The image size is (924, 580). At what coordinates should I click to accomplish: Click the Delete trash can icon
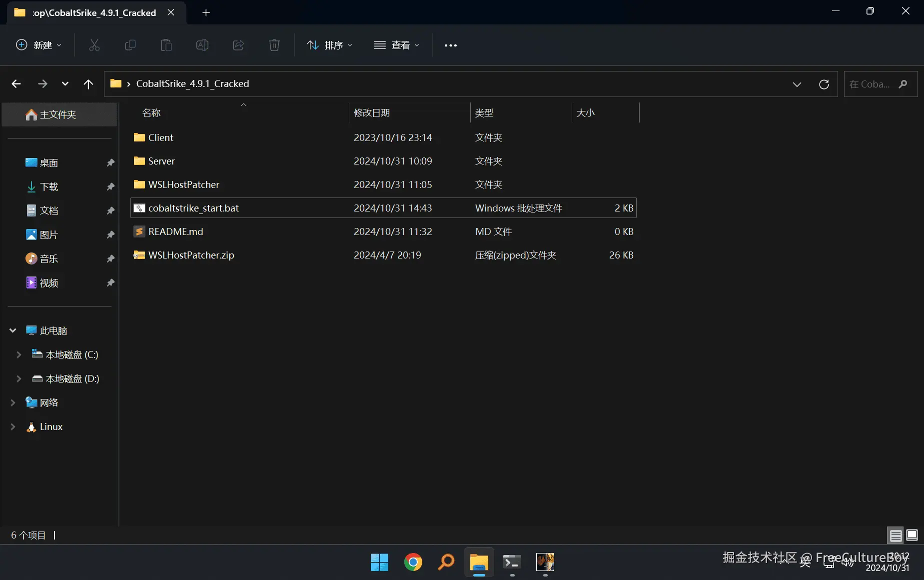pos(274,45)
